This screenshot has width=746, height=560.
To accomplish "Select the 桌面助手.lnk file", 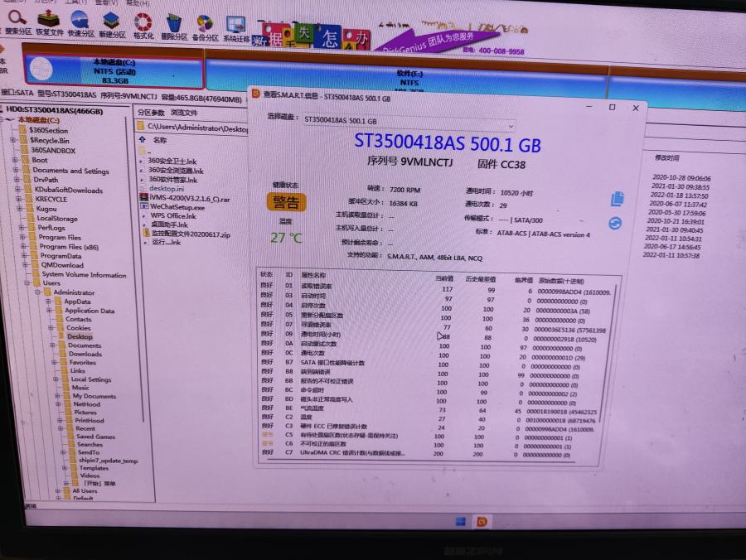I will (x=169, y=224).
